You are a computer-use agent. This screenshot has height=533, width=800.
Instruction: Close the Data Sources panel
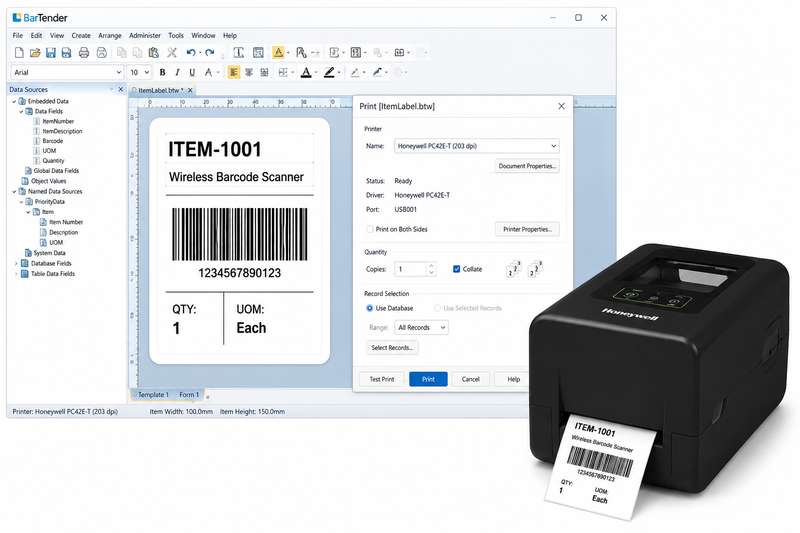(121, 89)
